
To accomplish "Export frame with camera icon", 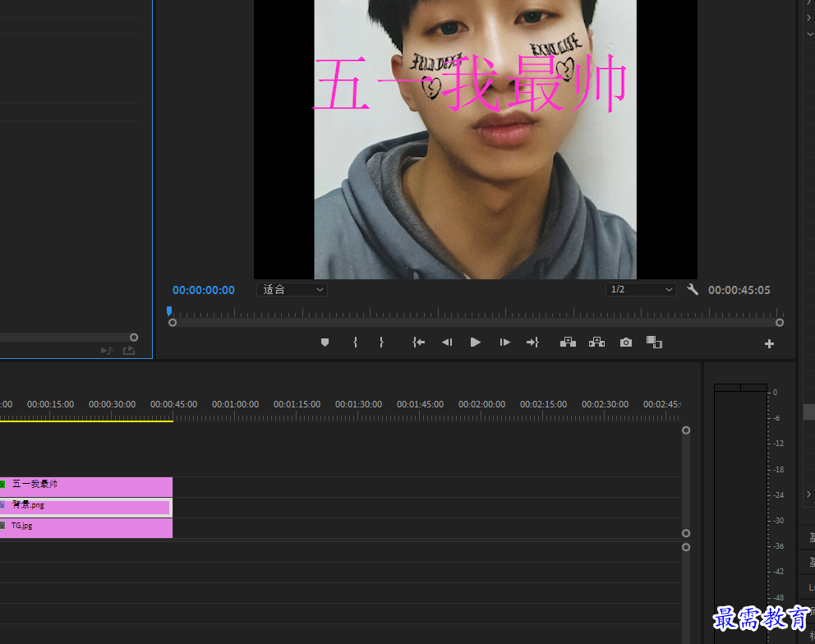I will (x=626, y=342).
